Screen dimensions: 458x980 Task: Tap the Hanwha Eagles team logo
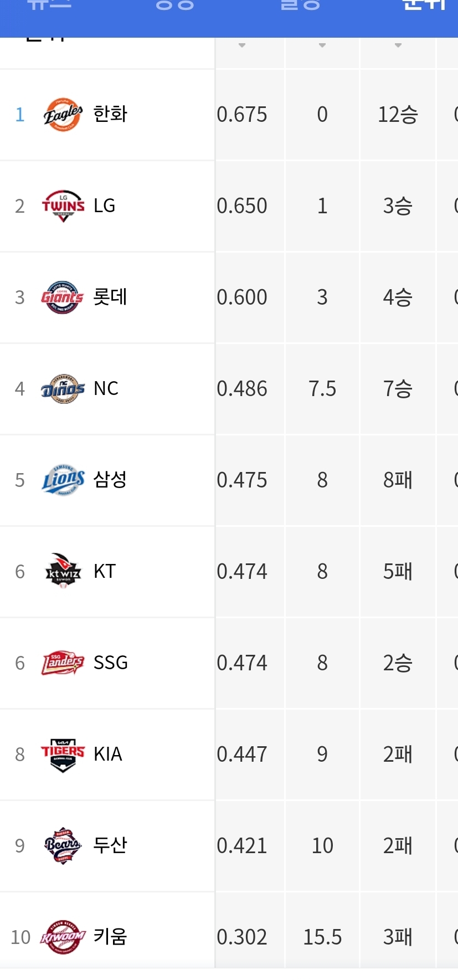[63, 115]
